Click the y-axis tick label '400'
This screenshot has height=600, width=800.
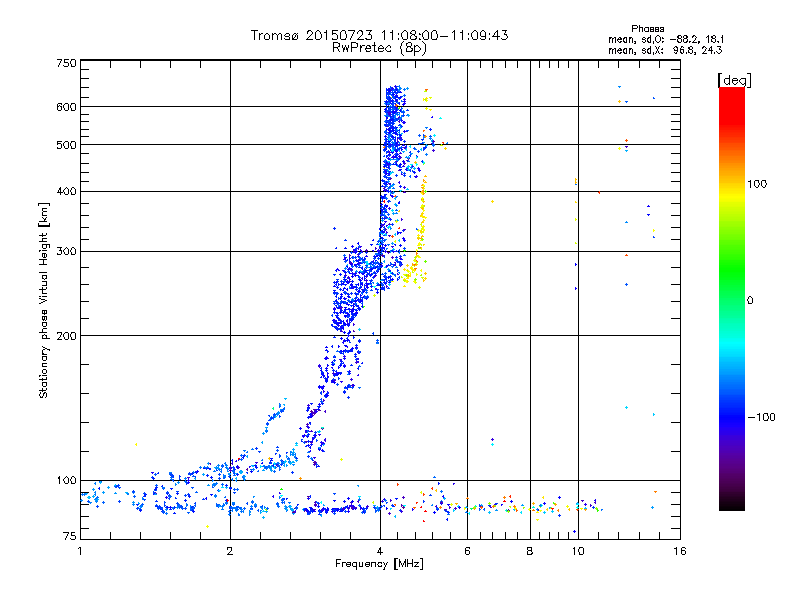click(66, 192)
